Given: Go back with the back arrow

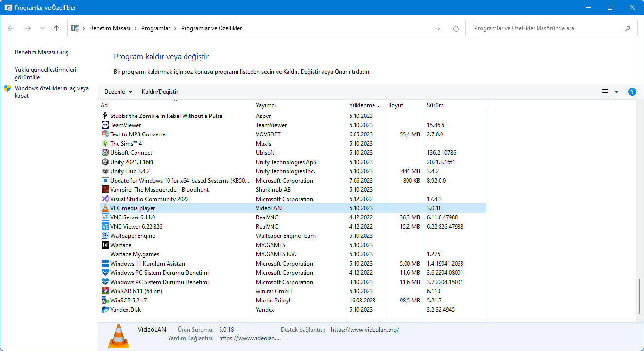Looking at the screenshot, I should tap(11, 28).
